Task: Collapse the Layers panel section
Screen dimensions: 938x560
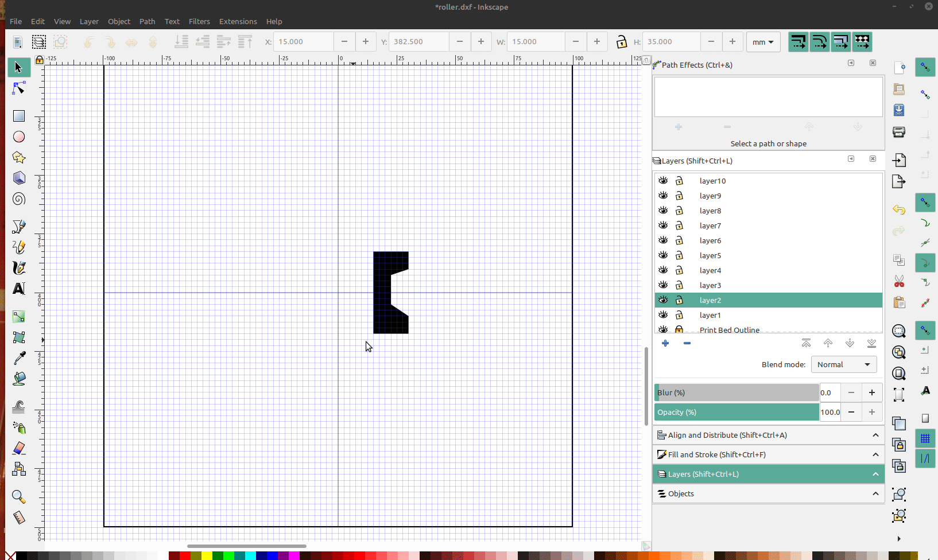Action: (x=875, y=474)
